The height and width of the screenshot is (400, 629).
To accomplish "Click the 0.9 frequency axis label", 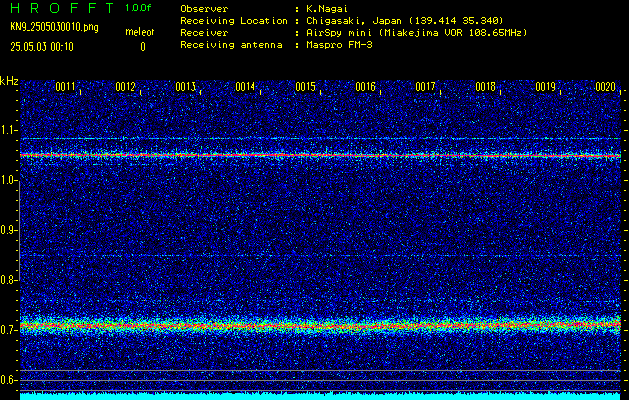I will (9, 230).
